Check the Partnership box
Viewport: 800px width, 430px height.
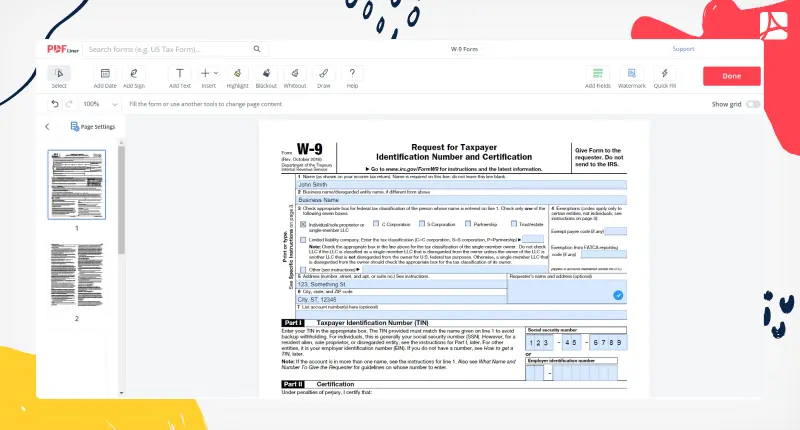[x=468, y=224]
